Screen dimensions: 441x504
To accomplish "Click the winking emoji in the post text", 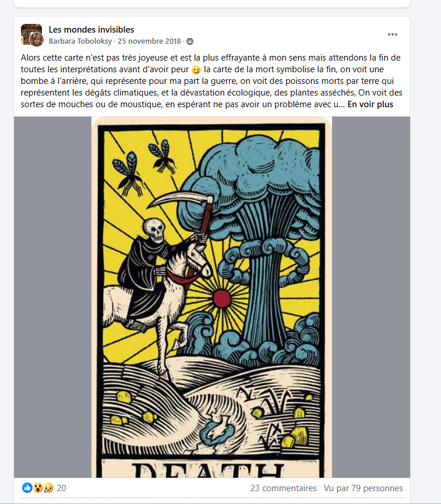I will coord(196,69).
